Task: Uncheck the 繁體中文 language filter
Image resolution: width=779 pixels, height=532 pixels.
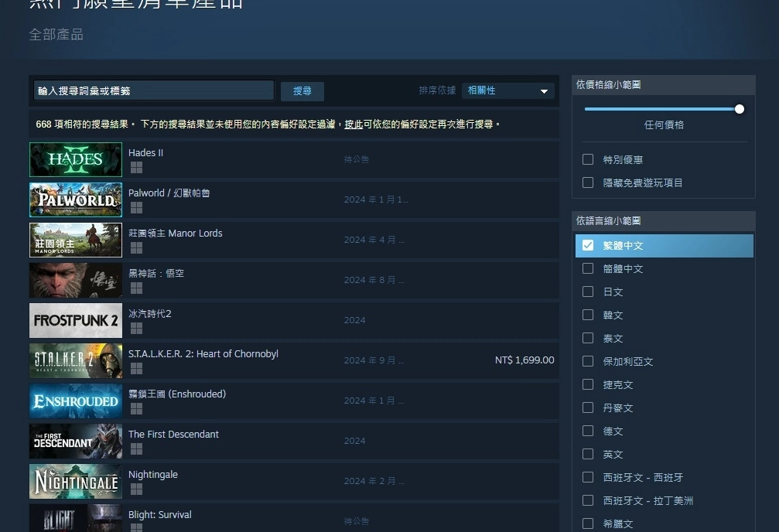Action: [588, 245]
